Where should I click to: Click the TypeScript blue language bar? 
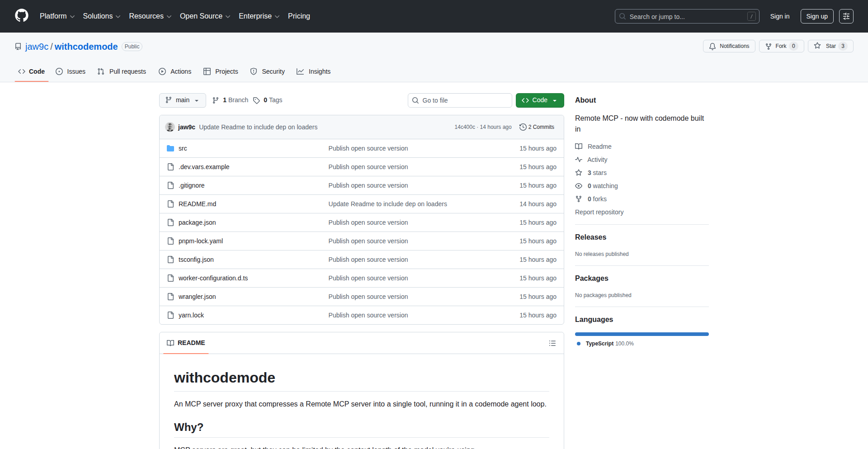coord(642,334)
